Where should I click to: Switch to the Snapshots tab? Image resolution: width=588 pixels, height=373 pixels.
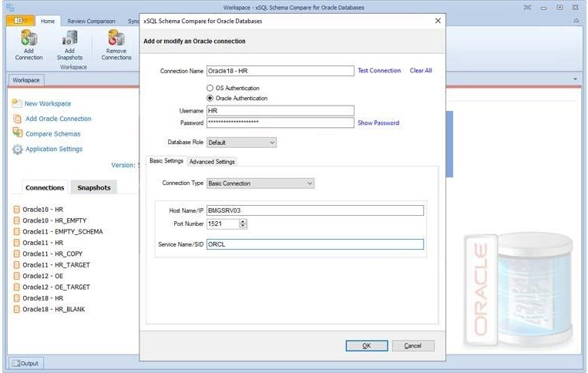point(94,187)
